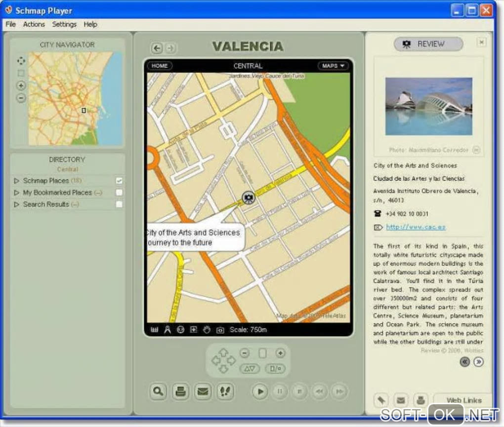Image resolution: width=504 pixels, height=427 pixels.
Task: Open the MAPS dropdown
Action: [x=334, y=66]
